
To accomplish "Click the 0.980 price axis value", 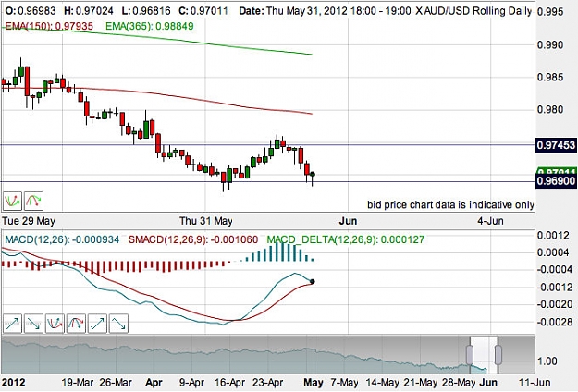I will point(550,109).
